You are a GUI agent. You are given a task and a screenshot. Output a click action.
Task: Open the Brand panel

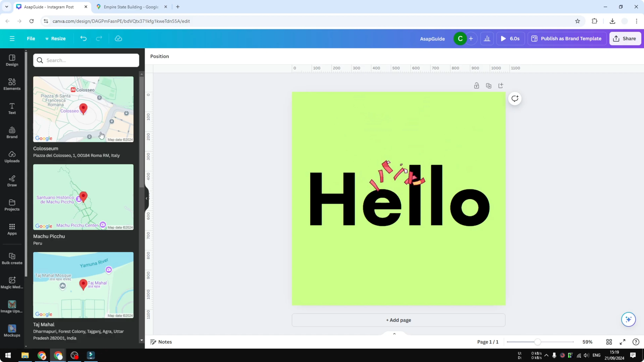click(x=12, y=133)
